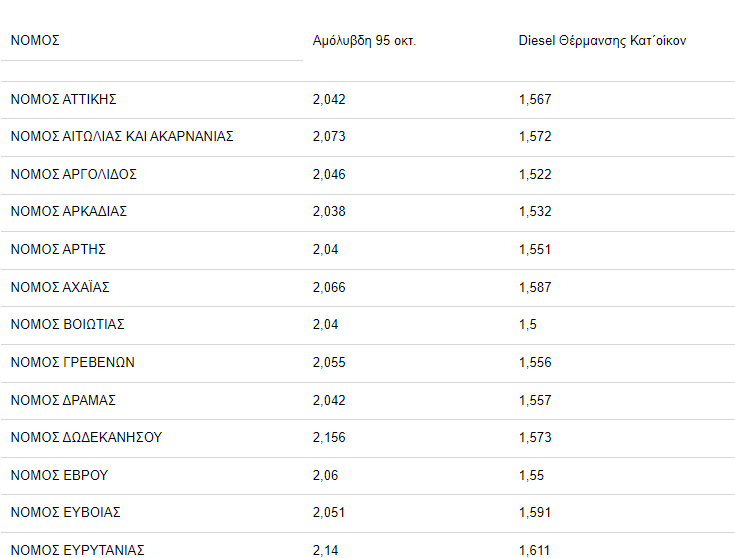Select the 2,073 unleaded price value
Viewport: 735px width, 558px height.
(329, 136)
